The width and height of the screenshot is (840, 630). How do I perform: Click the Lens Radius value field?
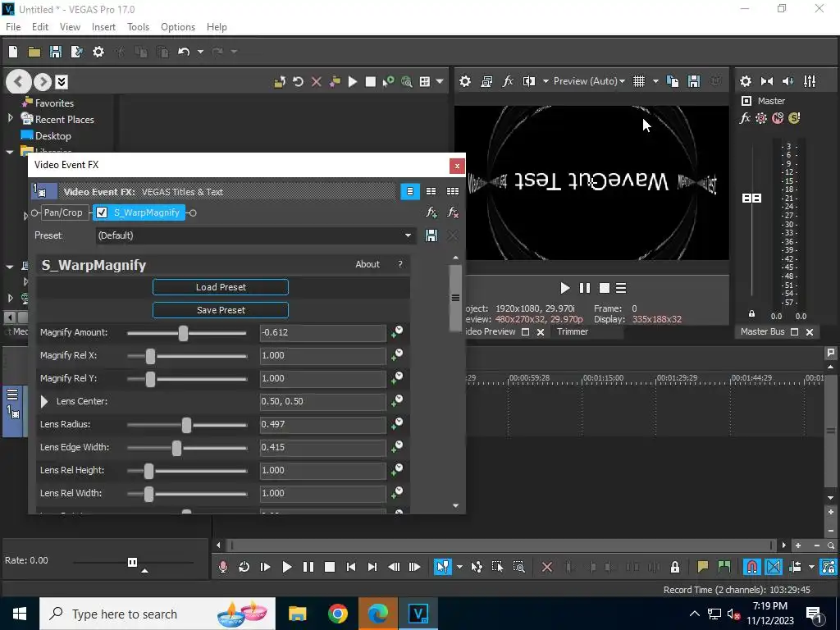coord(322,424)
